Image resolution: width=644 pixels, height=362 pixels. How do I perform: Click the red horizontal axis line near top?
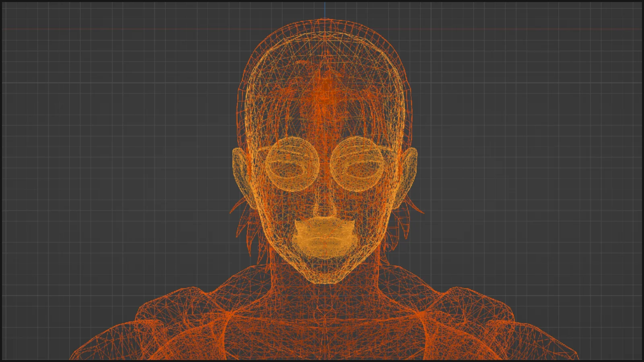121,29
